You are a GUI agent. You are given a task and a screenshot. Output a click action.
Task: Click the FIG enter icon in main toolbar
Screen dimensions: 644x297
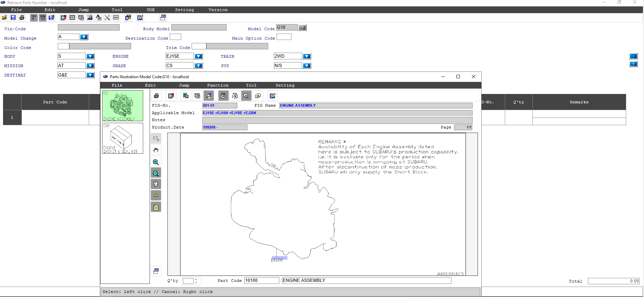point(81,17)
